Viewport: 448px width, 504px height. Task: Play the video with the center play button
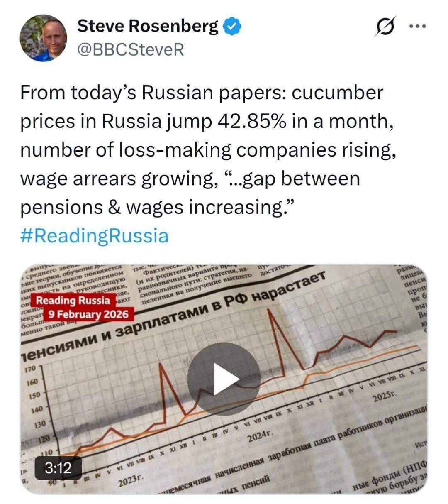point(224,379)
